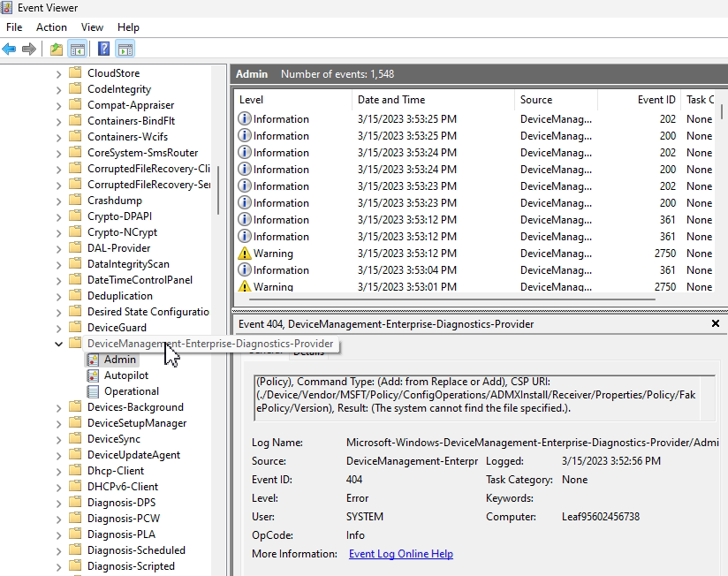Open the Help menu

point(128,27)
